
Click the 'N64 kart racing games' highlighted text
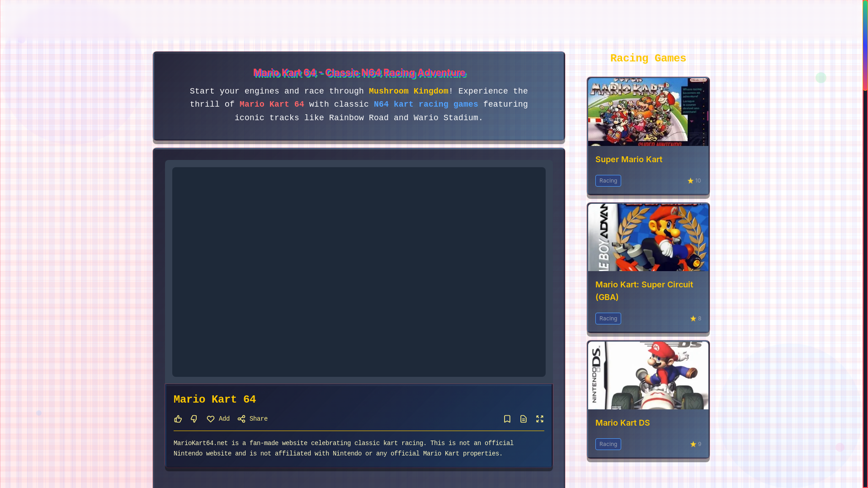pyautogui.click(x=426, y=104)
